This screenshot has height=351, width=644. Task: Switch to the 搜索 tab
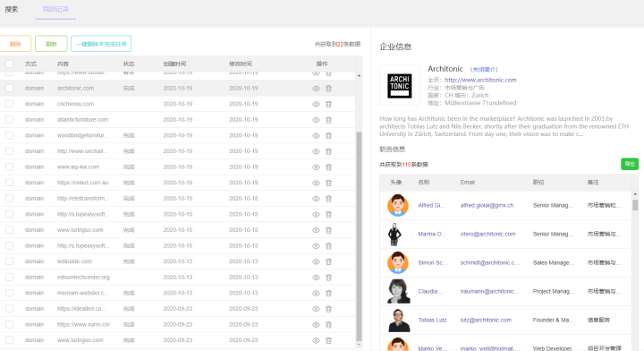tap(12, 9)
